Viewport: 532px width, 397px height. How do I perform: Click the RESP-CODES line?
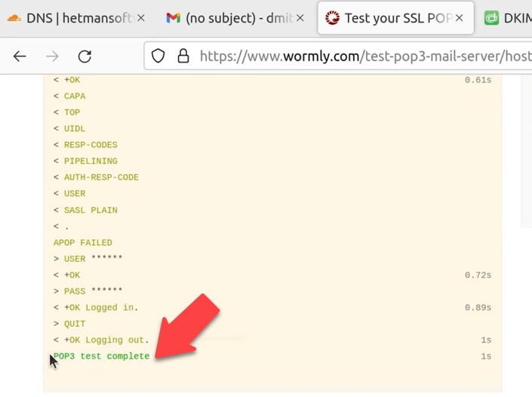(85, 145)
